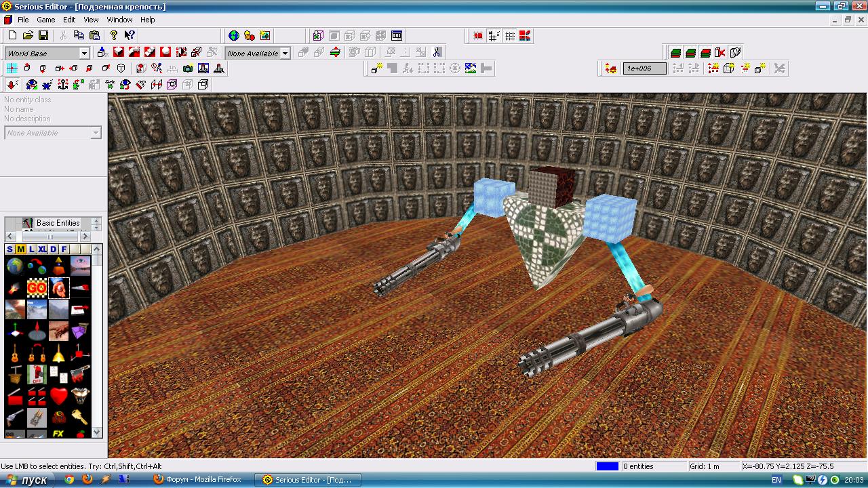Viewport: 868px width, 488px height.
Task: Click the red stacked layers icon
Action: (705, 52)
